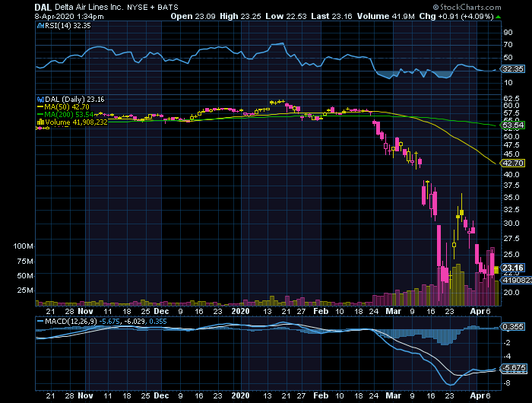Click the 62.5 price axis label
This screenshot has height=403, width=532.
point(511,98)
